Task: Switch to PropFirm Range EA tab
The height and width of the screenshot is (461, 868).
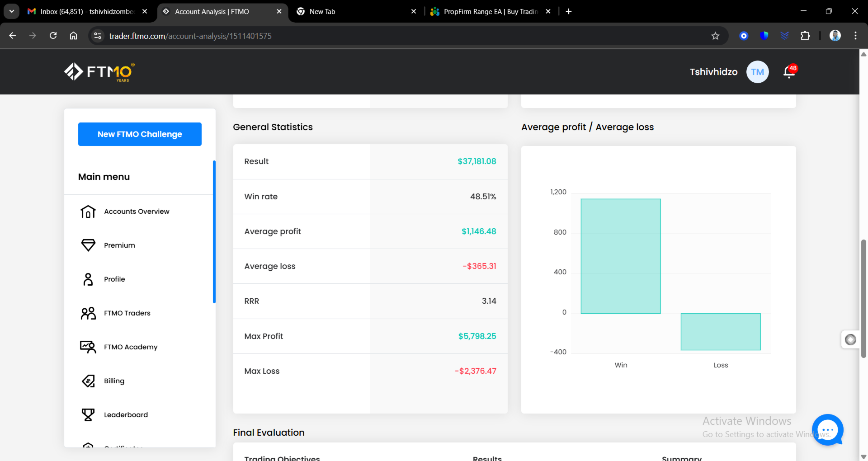Action: click(491, 11)
